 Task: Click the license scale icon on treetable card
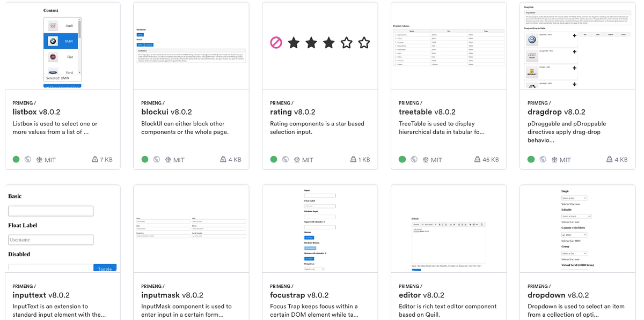[426, 160]
